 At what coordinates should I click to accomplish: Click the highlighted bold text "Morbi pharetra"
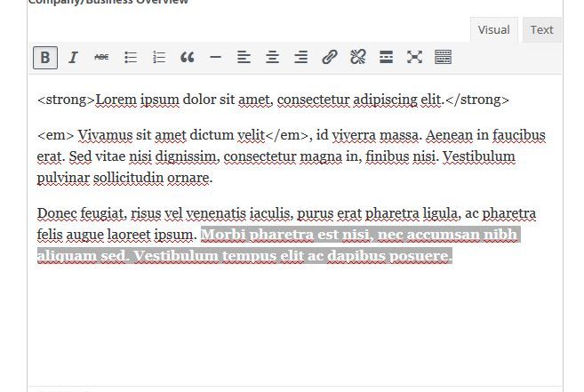coord(257,235)
